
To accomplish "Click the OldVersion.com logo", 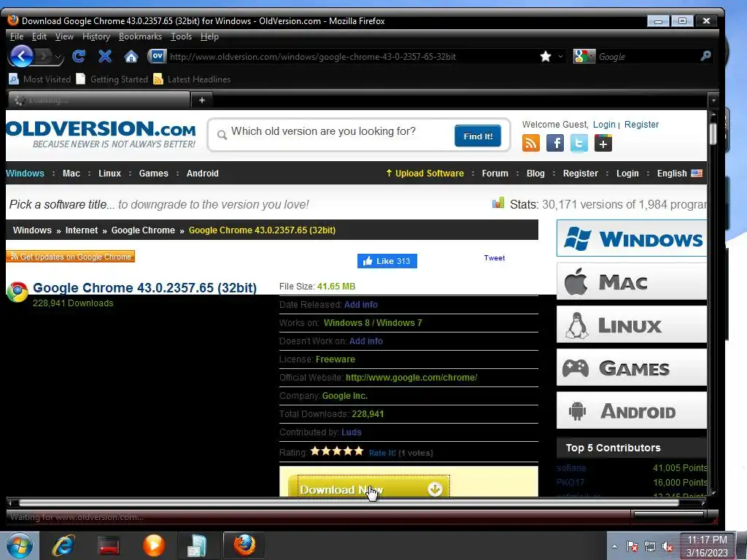I will [101, 134].
